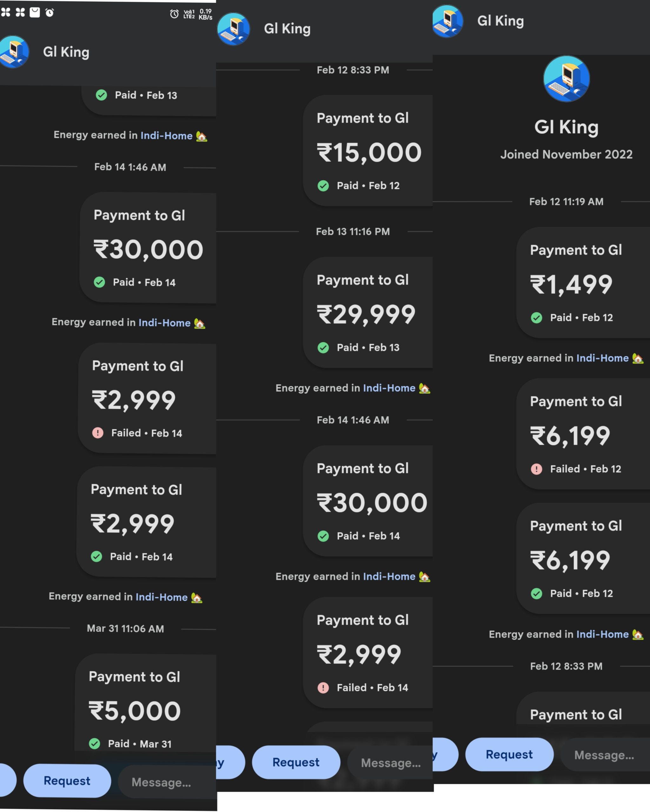Tap the large GI King profile avatar
This screenshot has height=812, width=650.
[566, 79]
